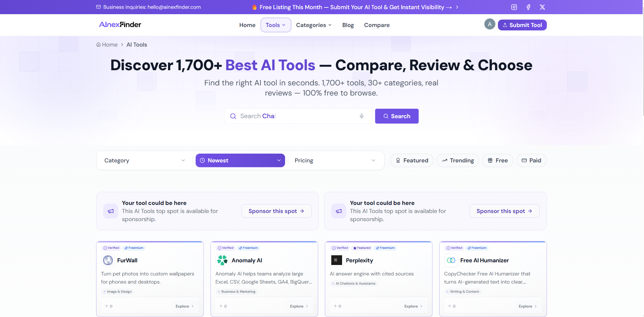Viewport: 644px width, 317px height.
Task: Open the X social icon
Action: (542, 7)
